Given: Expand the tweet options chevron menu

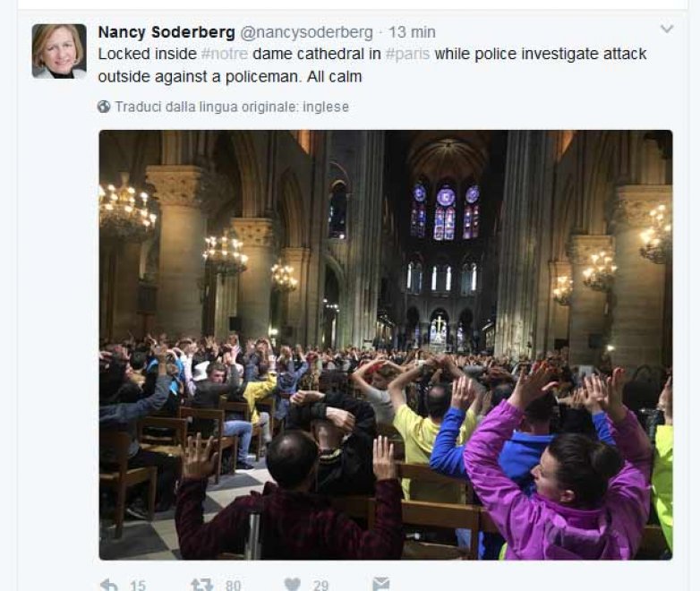Looking at the screenshot, I should [x=667, y=29].
